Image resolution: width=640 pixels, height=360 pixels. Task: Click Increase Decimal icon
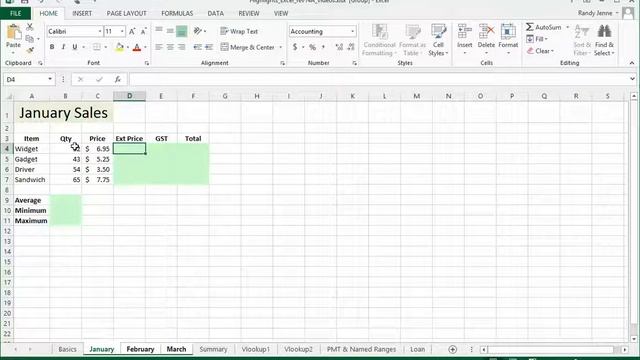[339, 47]
